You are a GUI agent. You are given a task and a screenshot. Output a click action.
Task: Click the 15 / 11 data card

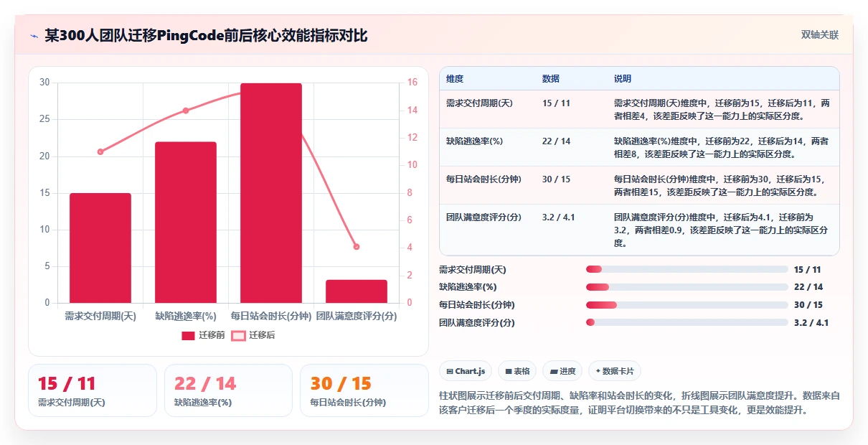pyautogui.click(x=93, y=390)
